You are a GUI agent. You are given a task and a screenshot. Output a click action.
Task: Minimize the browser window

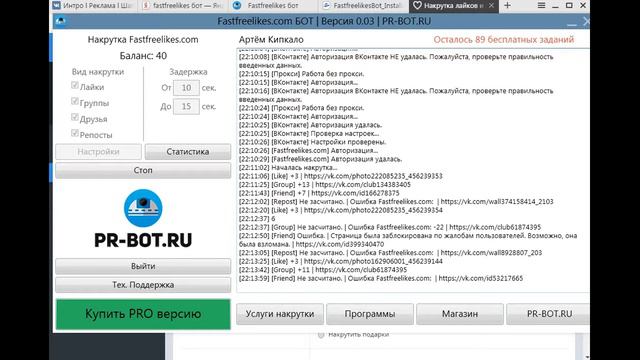click(x=555, y=6)
